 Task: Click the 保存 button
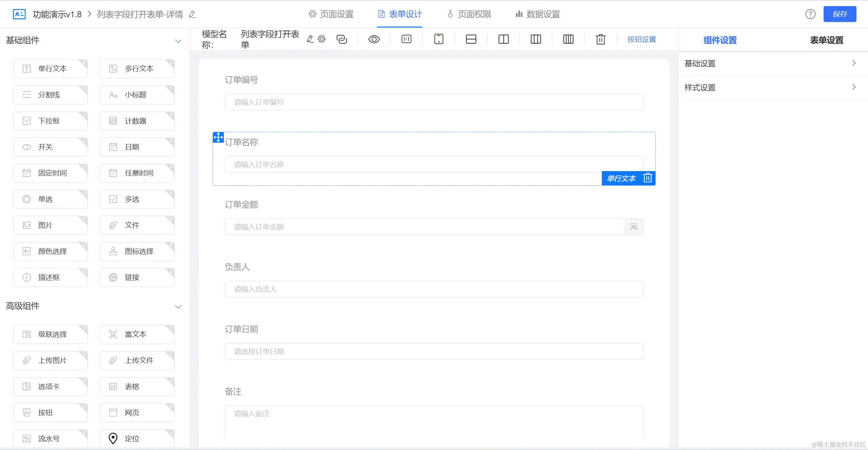coord(840,14)
